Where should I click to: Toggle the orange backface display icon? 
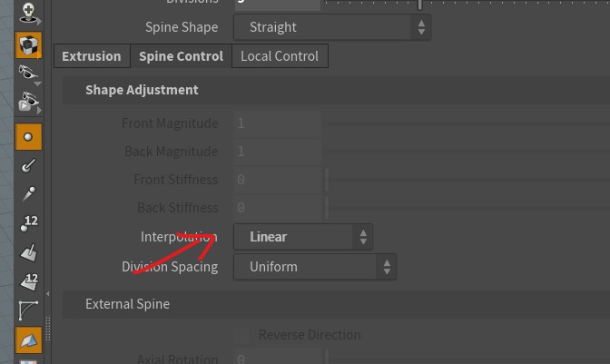click(28, 339)
